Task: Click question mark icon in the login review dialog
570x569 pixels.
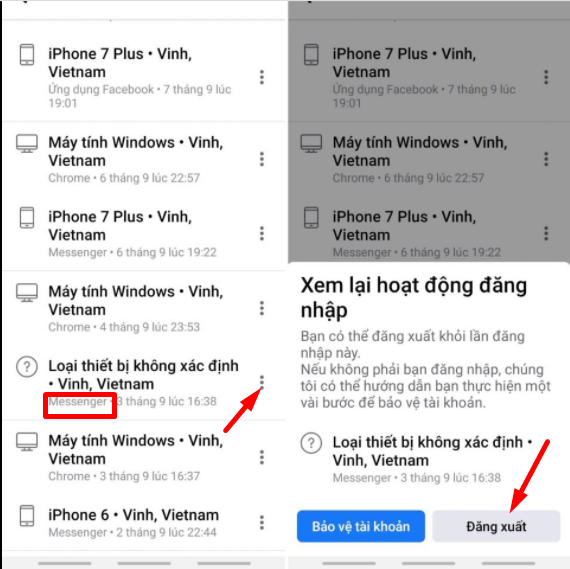Action: pyautogui.click(x=311, y=443)
